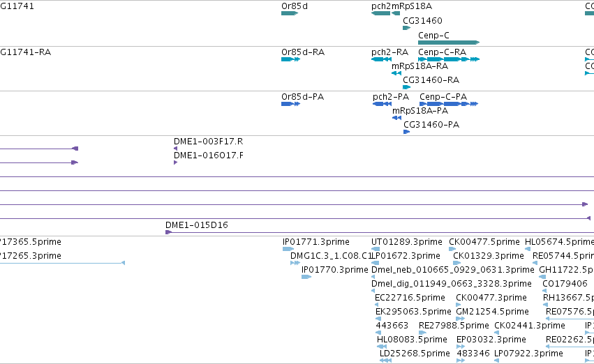Click the CG31460-PA label
The height and width of the screenshot is (364, 594).
[431, 125]
